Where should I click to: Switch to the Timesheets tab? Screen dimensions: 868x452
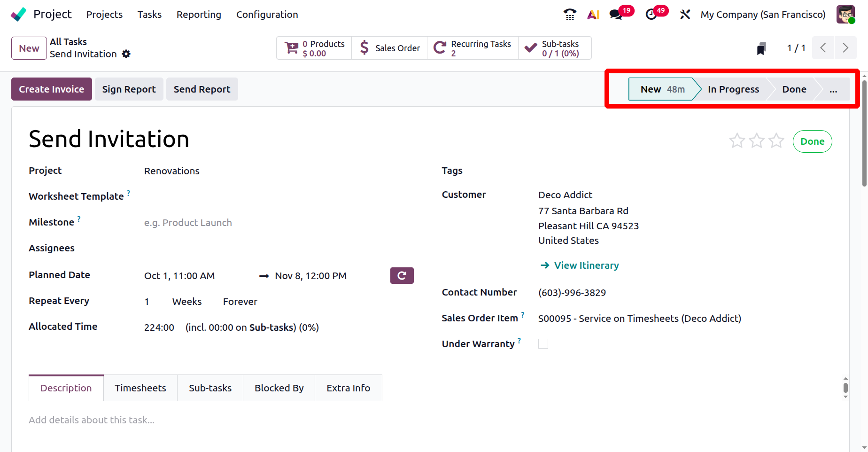pos(140,388)
